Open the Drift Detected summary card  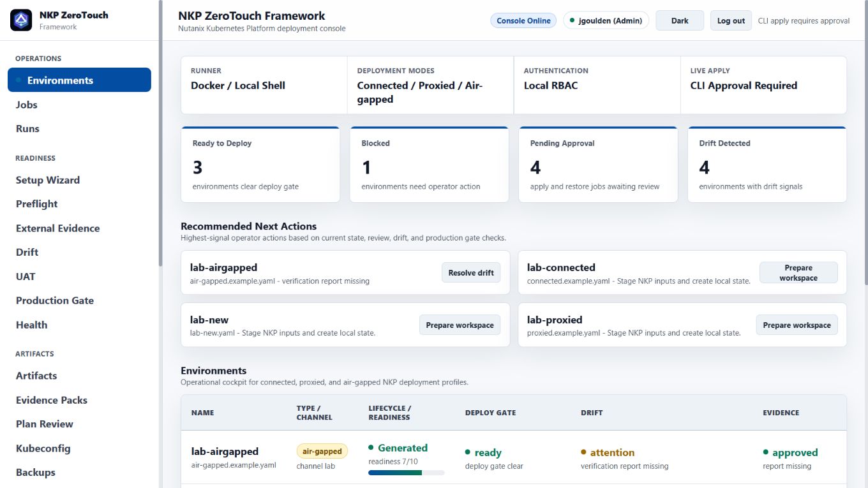click(x=767, y=165)
